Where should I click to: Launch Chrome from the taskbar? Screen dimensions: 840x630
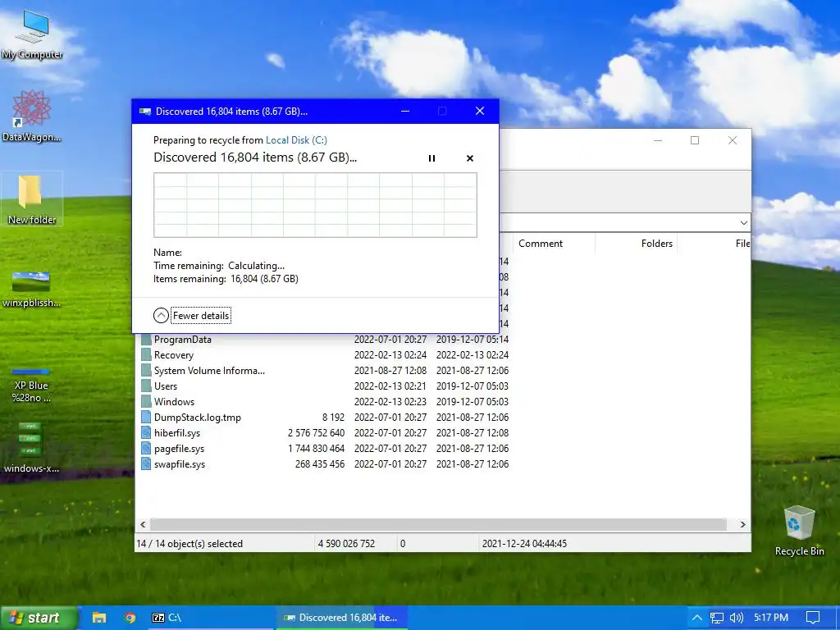(x=130, y=618)
